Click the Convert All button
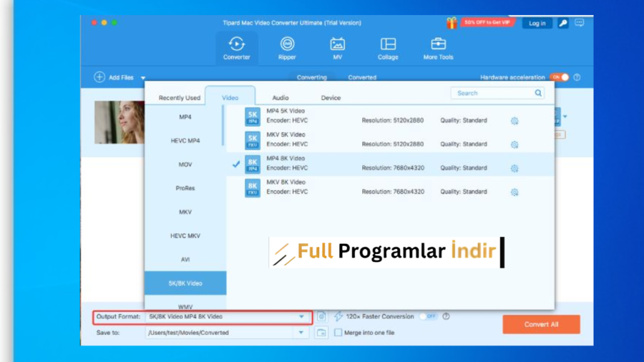 pyautogui.click(x=541, y=324)
